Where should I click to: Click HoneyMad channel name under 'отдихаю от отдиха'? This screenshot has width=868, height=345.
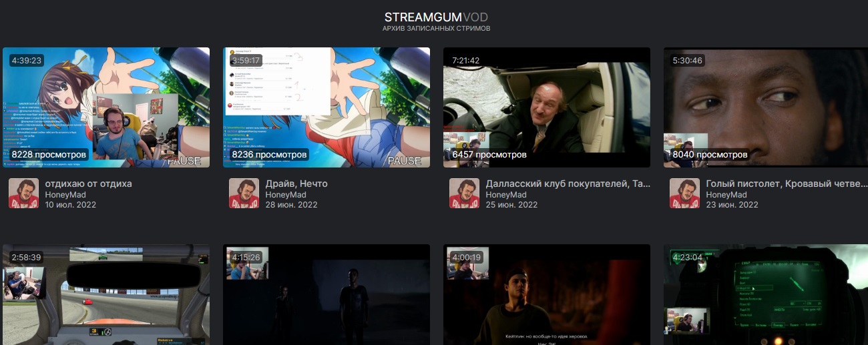(x=65, y=195)
